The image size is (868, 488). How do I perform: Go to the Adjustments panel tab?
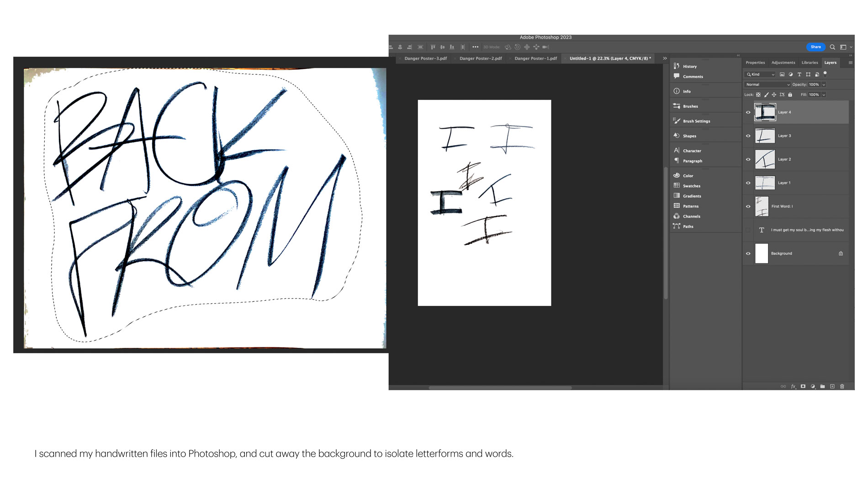pyautogui.click(x=783, y=63)
